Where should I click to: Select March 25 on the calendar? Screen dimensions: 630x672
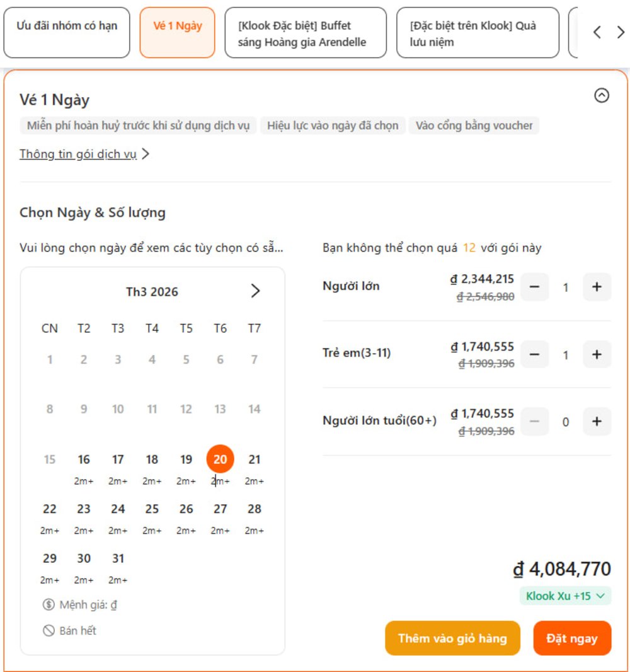pyautogui.click(x=152, y=516)
